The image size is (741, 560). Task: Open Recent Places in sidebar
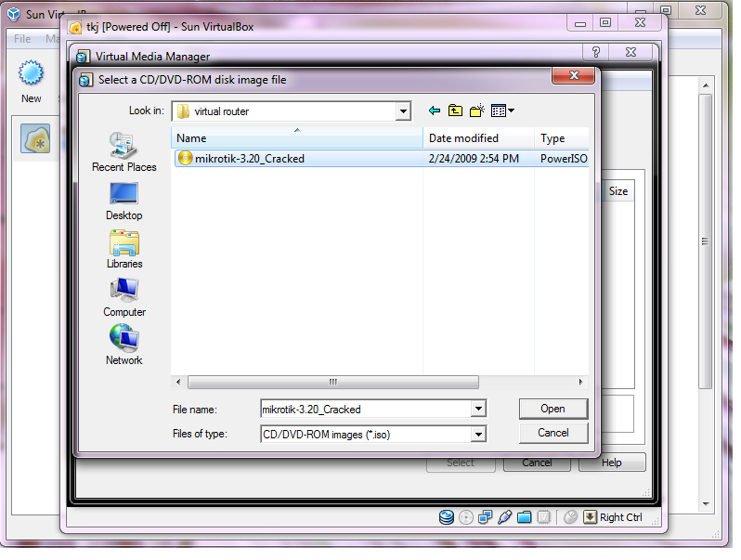coord(123,152)
